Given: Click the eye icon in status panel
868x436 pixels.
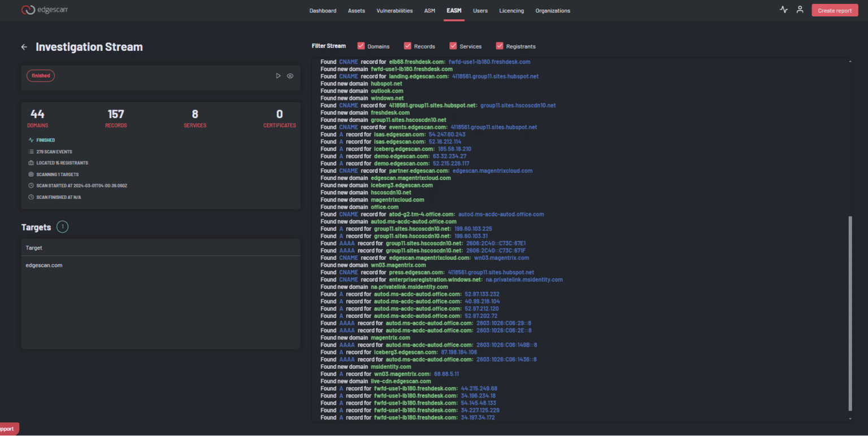Looking at the screenshot, I should click(290, 76).
